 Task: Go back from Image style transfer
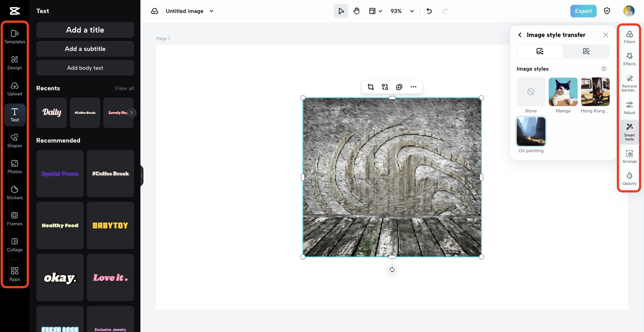[x=520, y=35]
